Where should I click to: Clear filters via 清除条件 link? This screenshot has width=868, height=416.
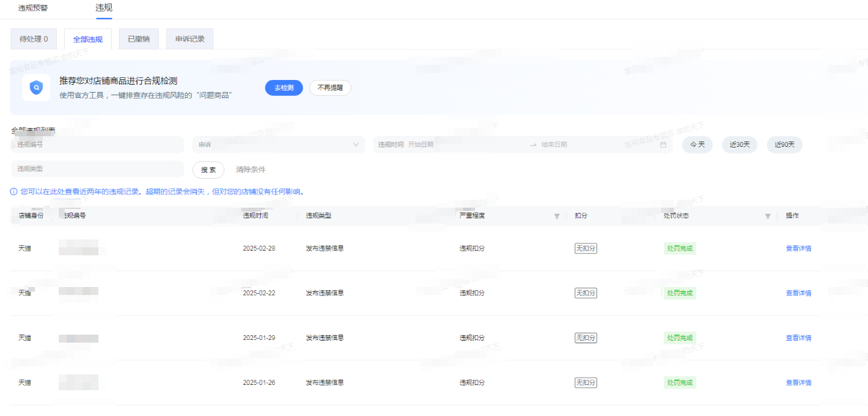coord(251,170)
